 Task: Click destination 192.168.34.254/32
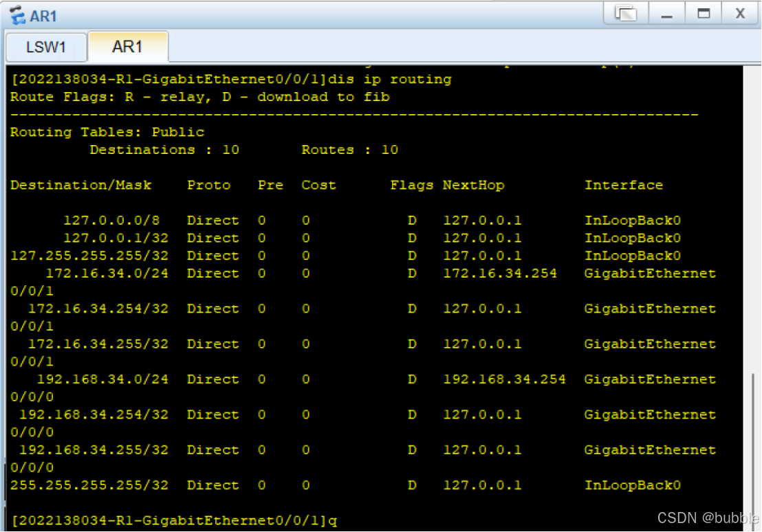[x=94, y=414]
